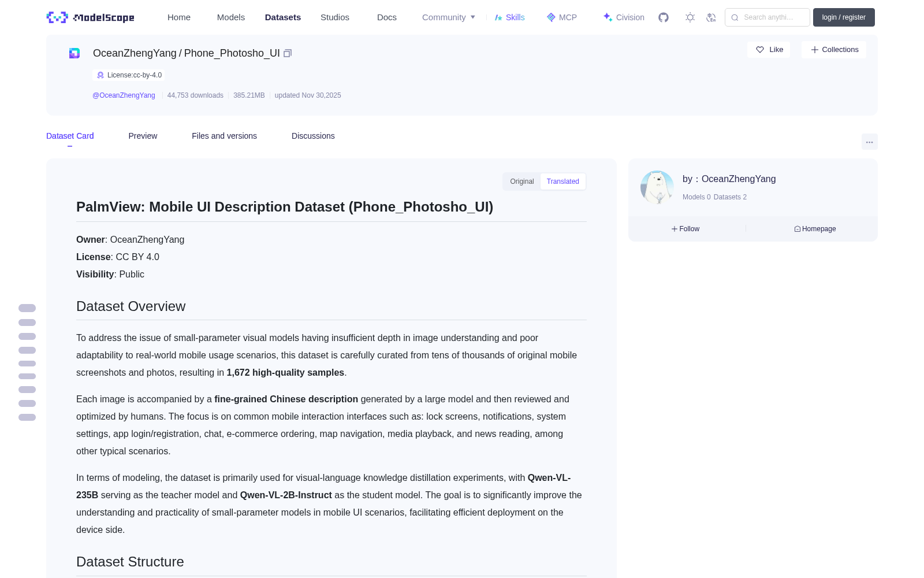The height and width of the screenshot is (578, 924).
Task: Click the '385.21MB' size text
Action: coord(249,95)
